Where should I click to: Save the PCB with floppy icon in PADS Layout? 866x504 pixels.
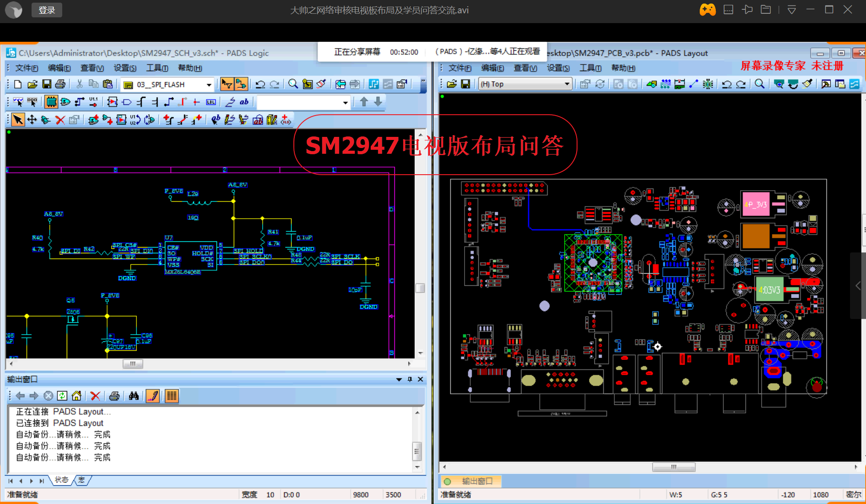click(x=465, y=84)
